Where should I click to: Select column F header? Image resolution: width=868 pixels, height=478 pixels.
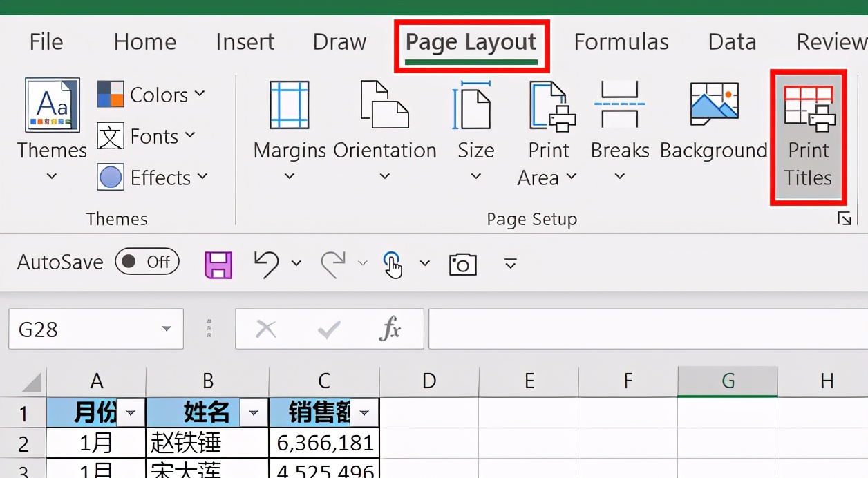[628, 381]
